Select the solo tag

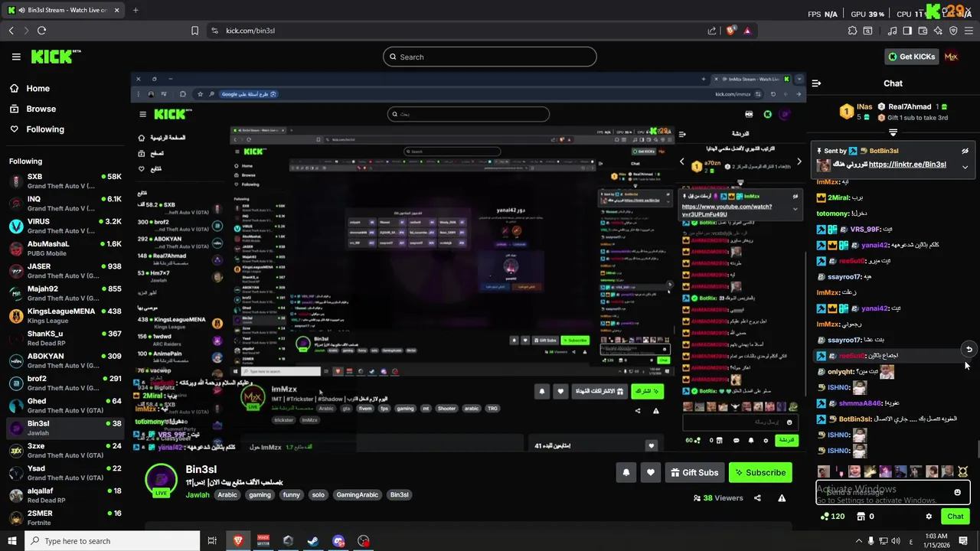coord(318,495)
